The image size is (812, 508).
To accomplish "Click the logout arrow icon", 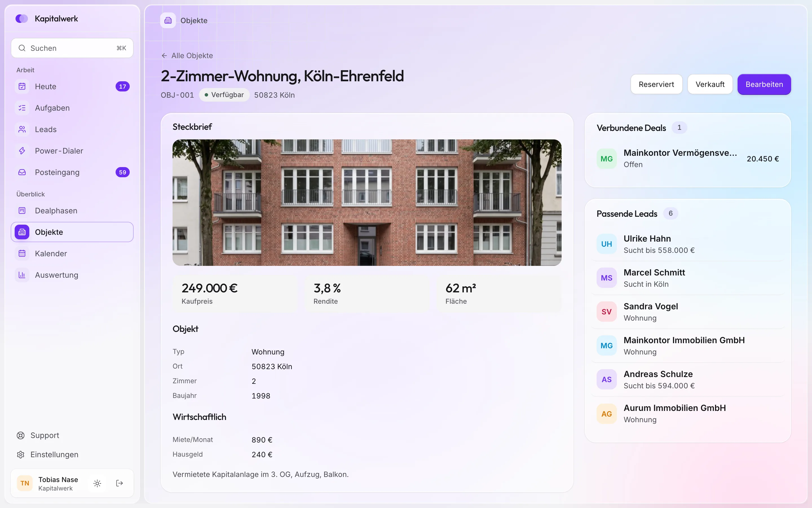I will tap(120, 483).
